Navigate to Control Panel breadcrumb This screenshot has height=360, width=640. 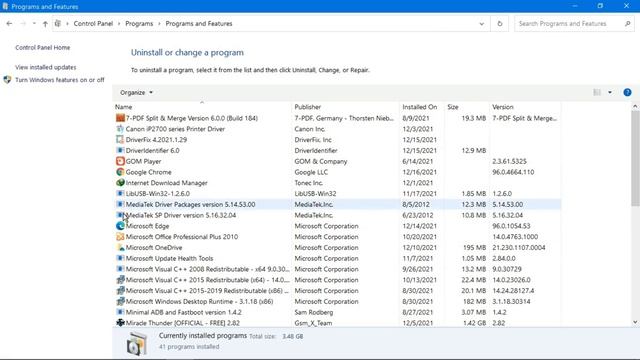click(x=93, y=24)
